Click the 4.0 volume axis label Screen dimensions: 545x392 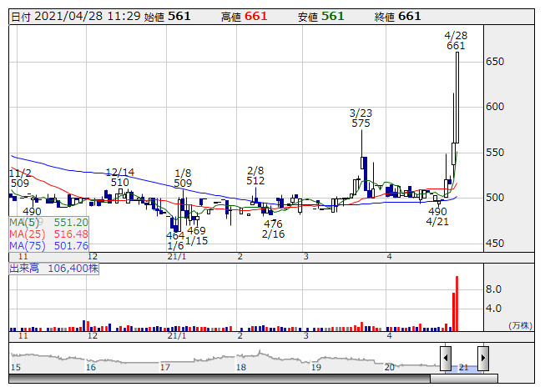pos(493,309)
